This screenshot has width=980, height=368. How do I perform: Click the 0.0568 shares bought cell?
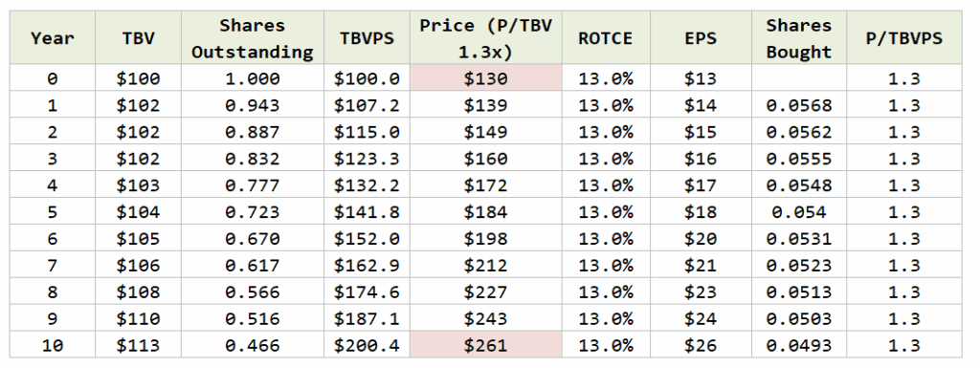pyautogui.click(x=799, y=105)
